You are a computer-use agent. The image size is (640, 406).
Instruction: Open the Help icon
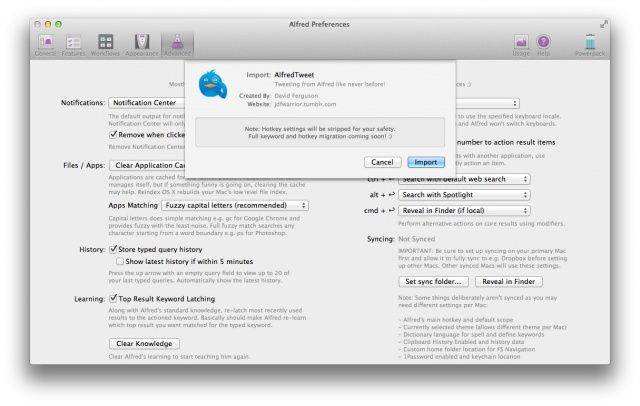coord(543,45)
